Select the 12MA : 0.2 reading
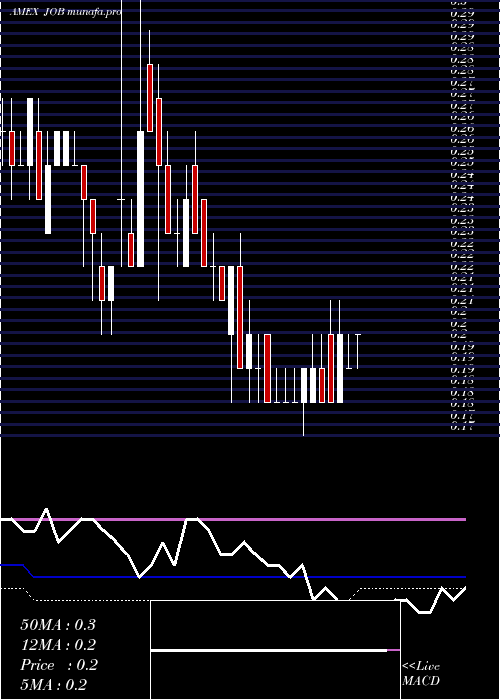Viewport: 500px width, 700px height. (x=58, y=645)
